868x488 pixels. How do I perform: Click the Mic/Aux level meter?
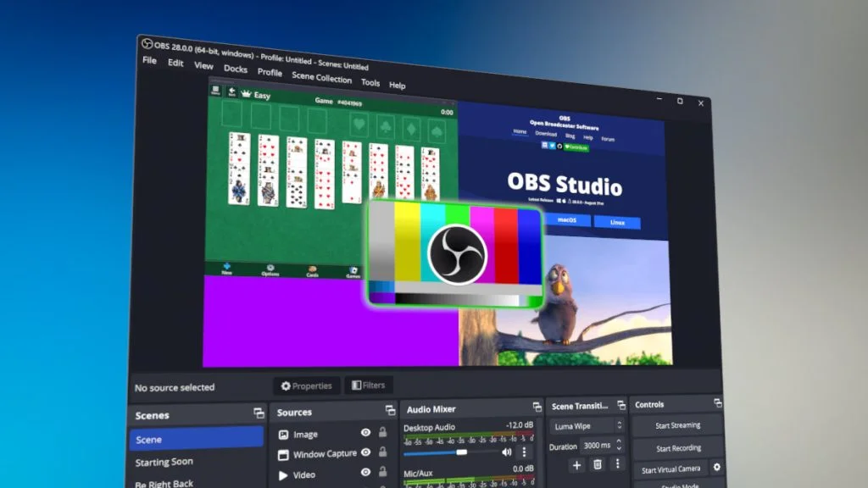click(469, 481)
